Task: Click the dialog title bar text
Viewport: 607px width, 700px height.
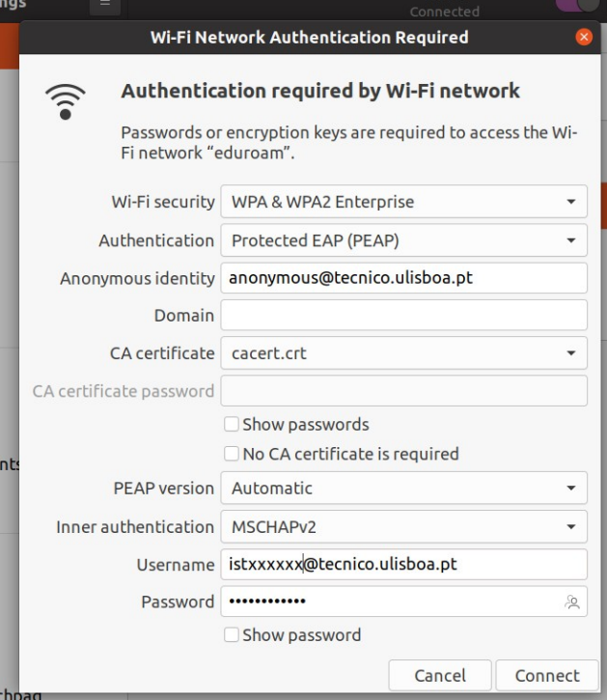Action: (310, 38)
